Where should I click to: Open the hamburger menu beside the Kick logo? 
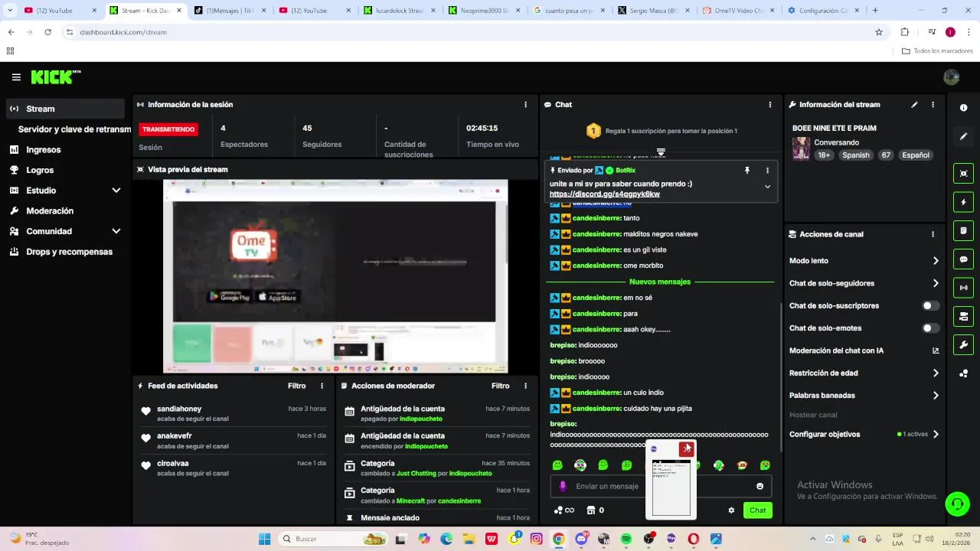pos(16,77)
